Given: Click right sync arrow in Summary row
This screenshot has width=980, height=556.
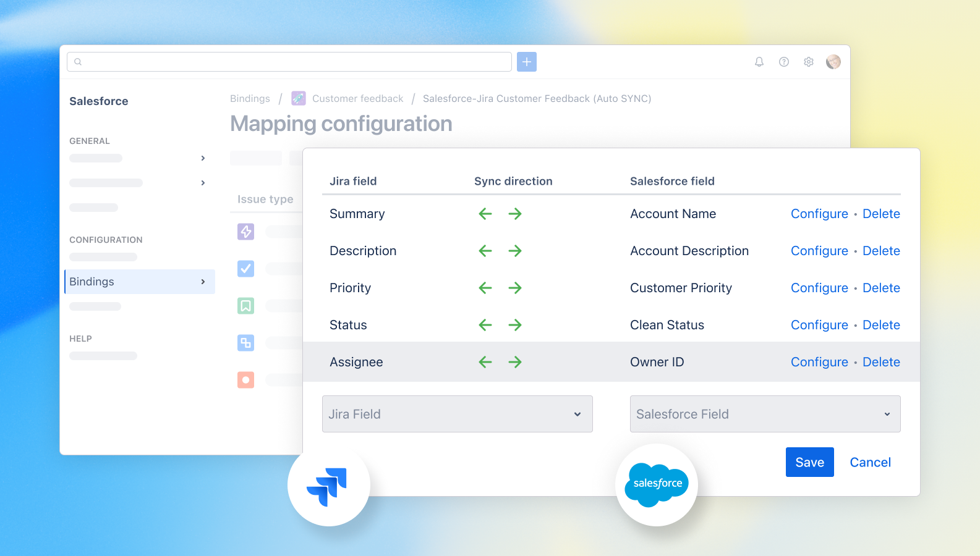Looking at the screenshot, I should [x=515, y=214].
